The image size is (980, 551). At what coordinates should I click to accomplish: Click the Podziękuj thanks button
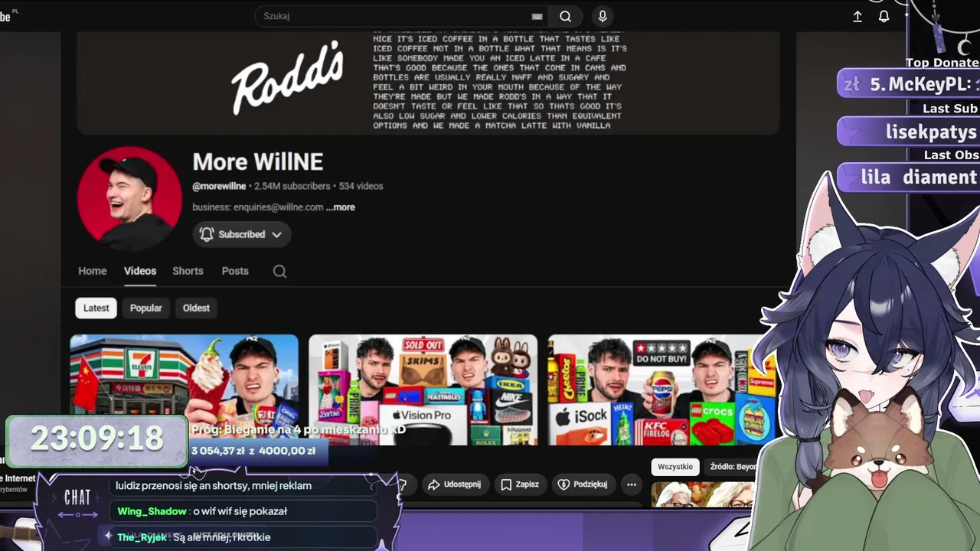[x=583, y=484]
